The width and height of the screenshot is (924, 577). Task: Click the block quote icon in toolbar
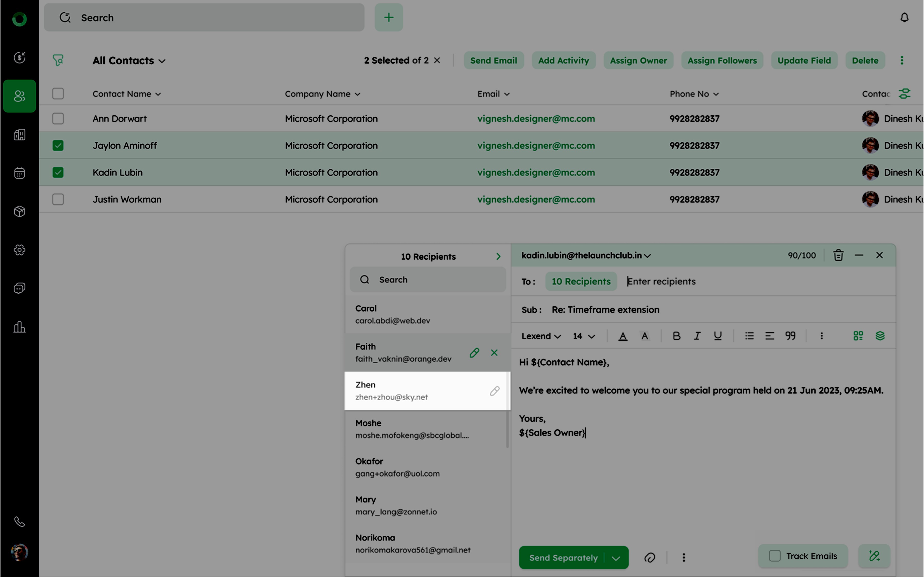(x=790, y=336)
